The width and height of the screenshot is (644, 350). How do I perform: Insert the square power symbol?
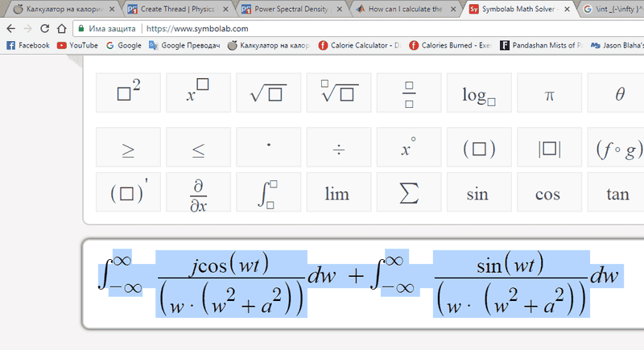(x=129, y=93)
